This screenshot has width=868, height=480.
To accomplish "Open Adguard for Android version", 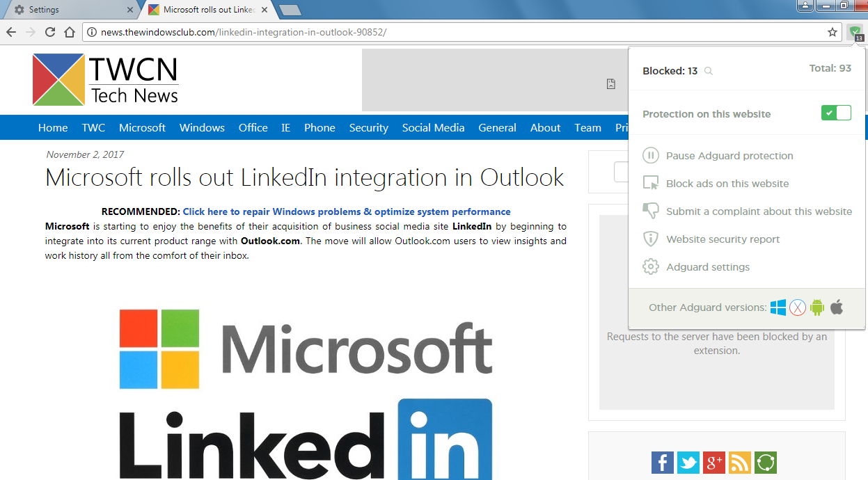I will pos(817,307).
